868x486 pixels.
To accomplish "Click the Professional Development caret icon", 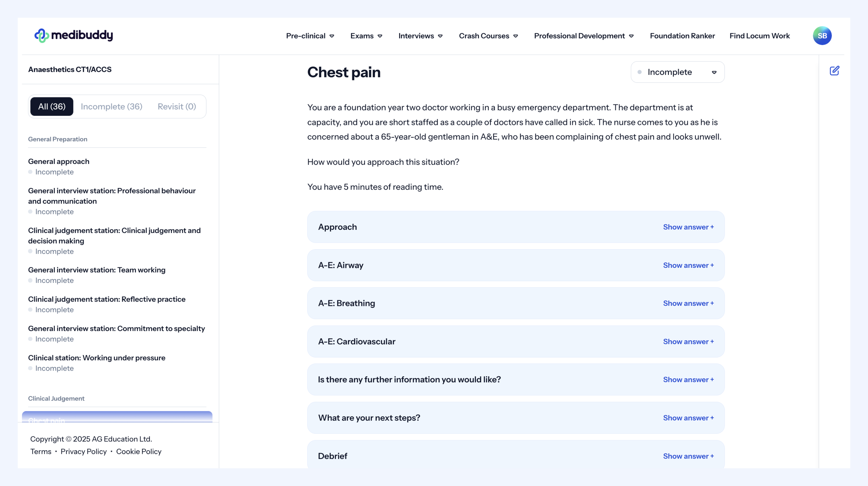I will [631, 36].
